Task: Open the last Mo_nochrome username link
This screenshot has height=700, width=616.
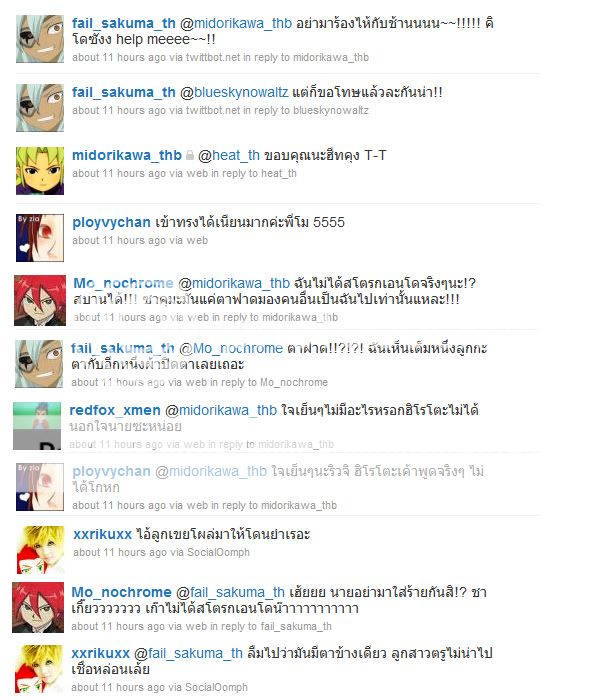Action: [x=121, y=592]
